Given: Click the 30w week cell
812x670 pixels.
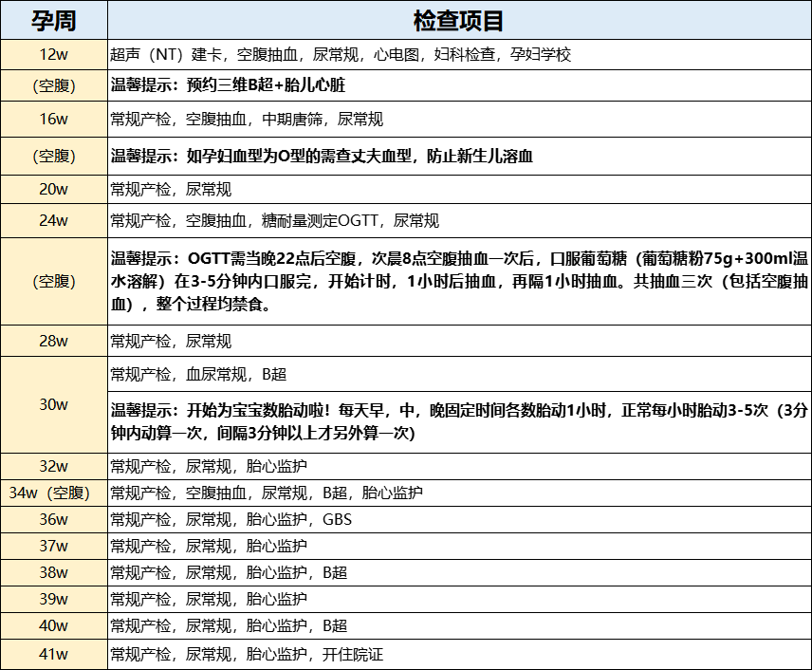Looking at the screenshot, I should pyautogui.click(x=53, y=405).
